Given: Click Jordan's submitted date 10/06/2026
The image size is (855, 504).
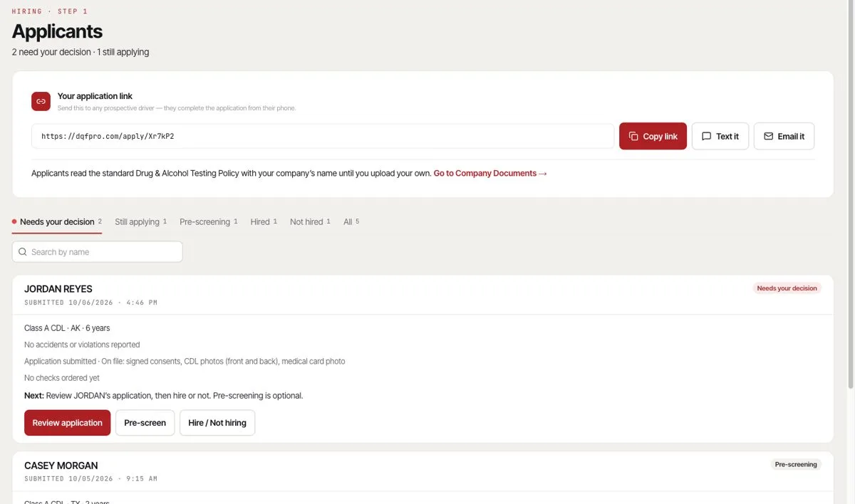Looking at the screenshot, I should 91,303.
